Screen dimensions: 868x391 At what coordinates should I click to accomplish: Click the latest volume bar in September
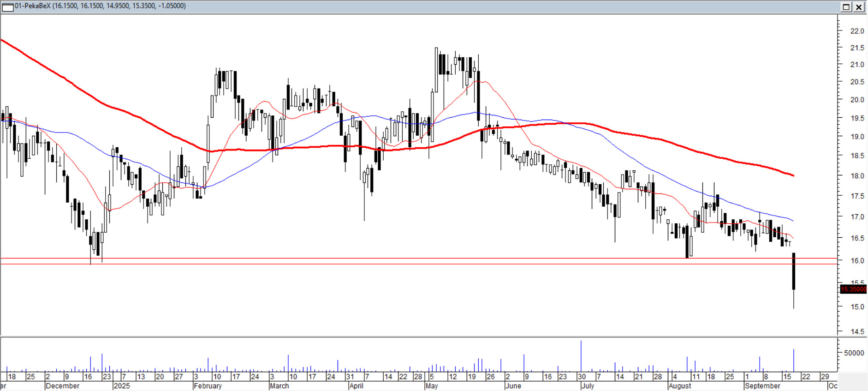[x=794, y=360]
